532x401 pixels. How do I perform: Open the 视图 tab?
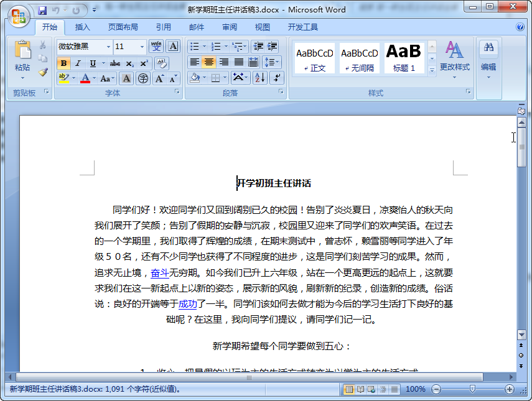tap(263, 27)
